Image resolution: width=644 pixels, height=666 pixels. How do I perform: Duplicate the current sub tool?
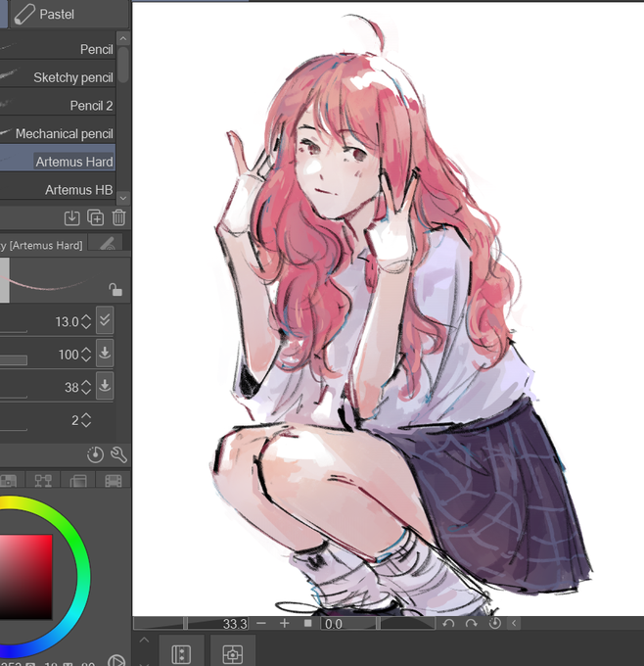coord(96,217)
